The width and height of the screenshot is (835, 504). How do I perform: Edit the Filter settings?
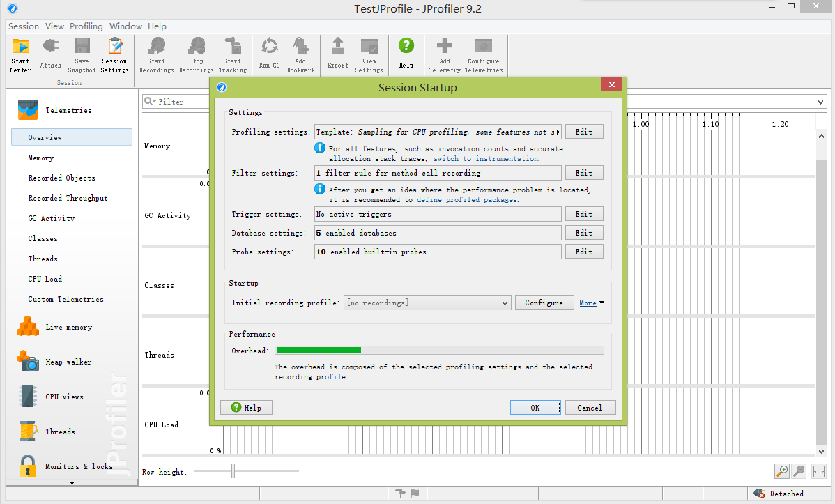584,173
